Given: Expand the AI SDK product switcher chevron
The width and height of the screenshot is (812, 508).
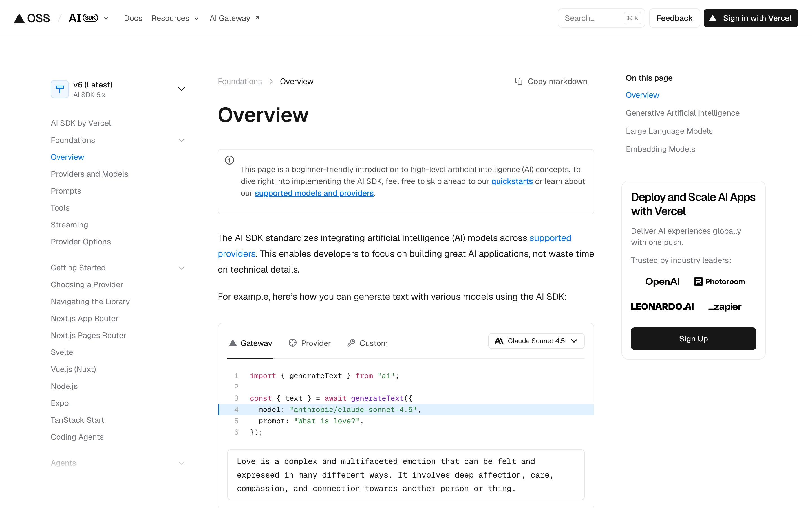Looking at the screenshot, I should (x=106, y=18).
